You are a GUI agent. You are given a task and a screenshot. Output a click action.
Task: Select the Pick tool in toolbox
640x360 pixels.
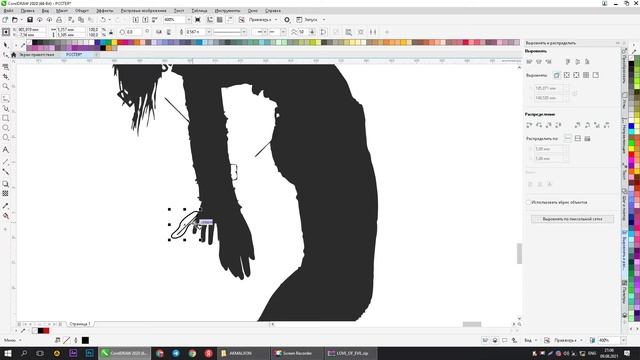pyautogui.click(x=5, y=45)
